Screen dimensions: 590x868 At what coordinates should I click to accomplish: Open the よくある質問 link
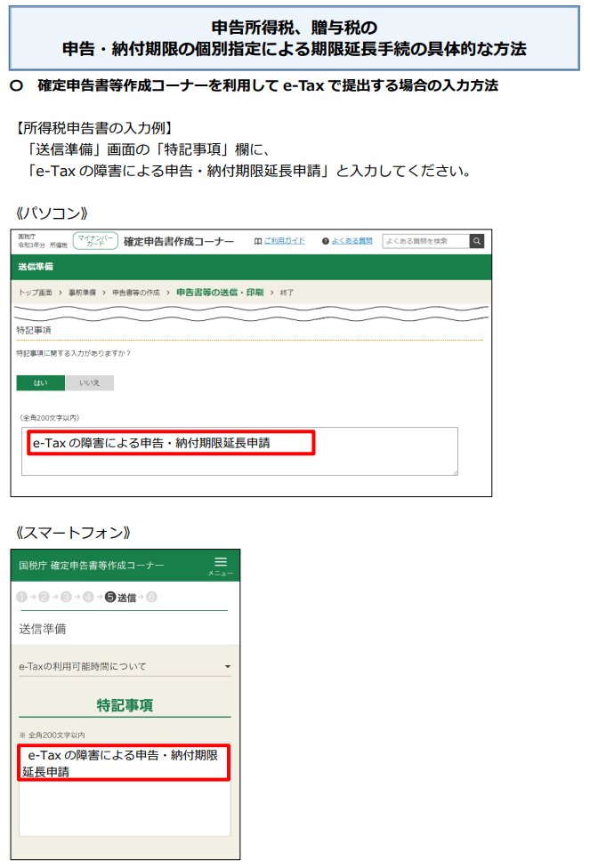coord(352,241)
